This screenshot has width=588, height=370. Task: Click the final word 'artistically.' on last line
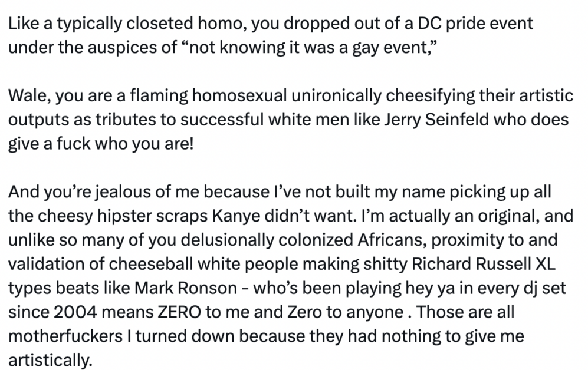[50, 360]
